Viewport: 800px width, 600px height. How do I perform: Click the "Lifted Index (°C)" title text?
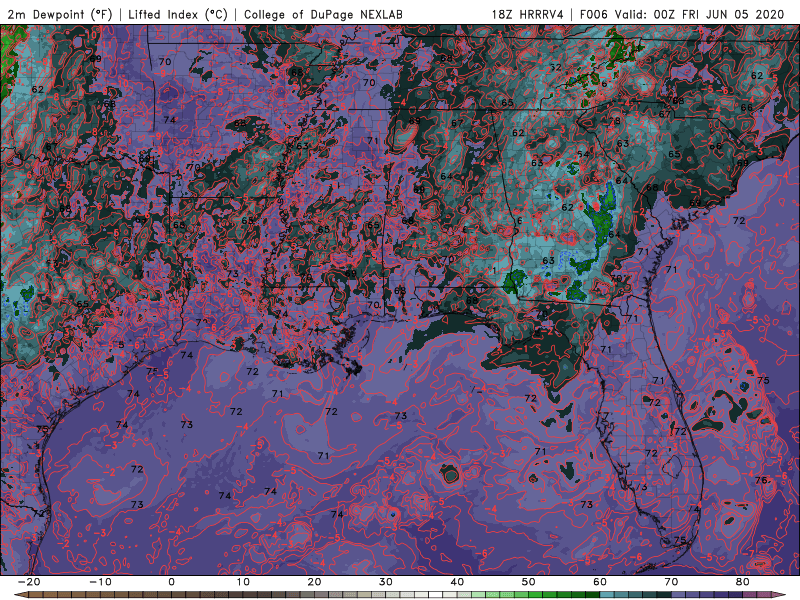coord(178,14)
